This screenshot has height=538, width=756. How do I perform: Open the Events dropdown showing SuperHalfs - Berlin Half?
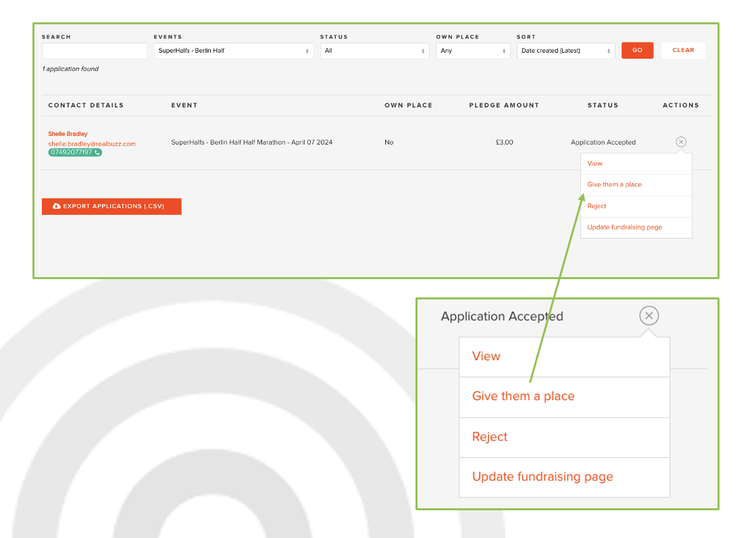(x=233, y=50)
